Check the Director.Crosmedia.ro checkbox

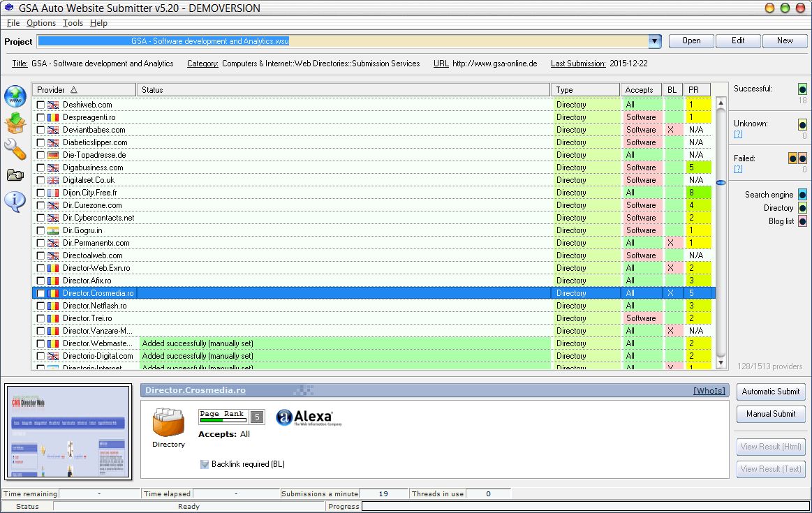point(40,294)
